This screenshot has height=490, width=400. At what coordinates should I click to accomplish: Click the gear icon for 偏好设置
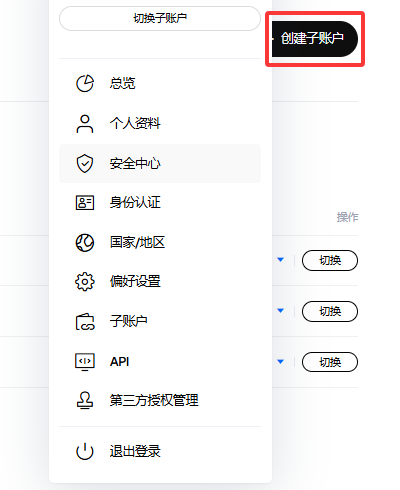85,282
